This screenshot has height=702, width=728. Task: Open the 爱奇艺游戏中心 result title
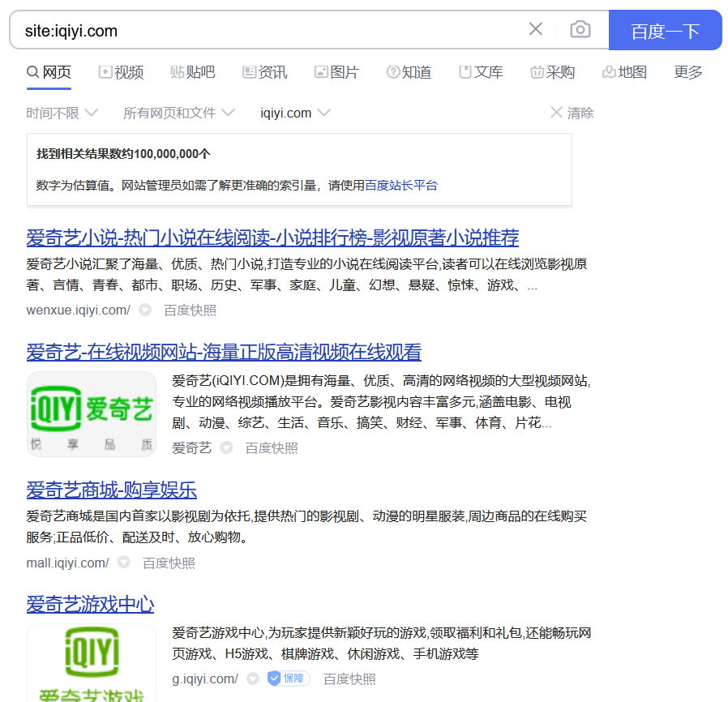[x=90, y=604]
